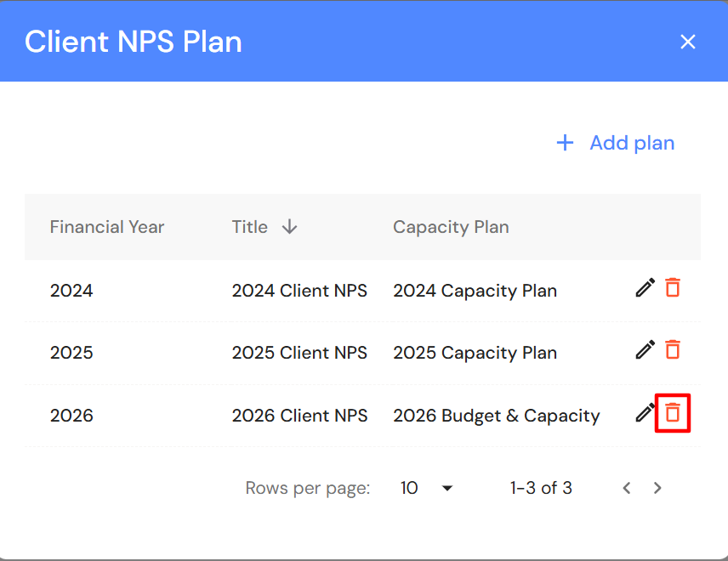Image resolution: width=728 pixels, height=561 pixels.
Task: Edit the 2025 Client NPS plan
Action: click(646, 350)
